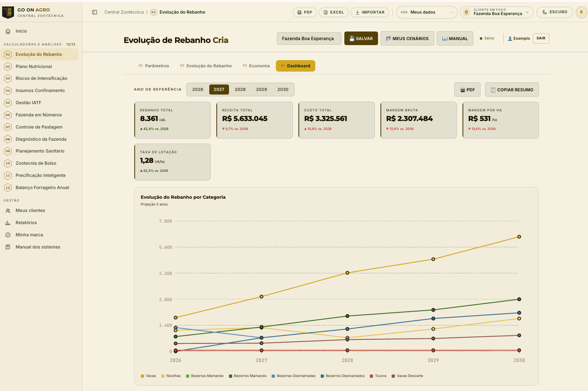
Task: Export data with EXCEL button
Action: point(334,12)
